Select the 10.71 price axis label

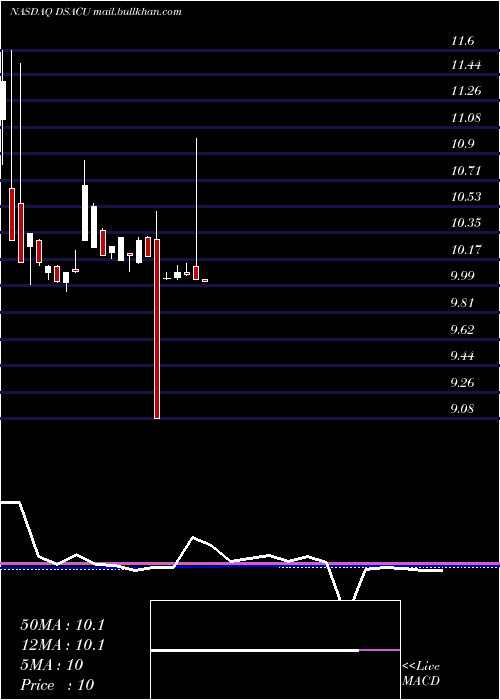(x=466, y=171)
